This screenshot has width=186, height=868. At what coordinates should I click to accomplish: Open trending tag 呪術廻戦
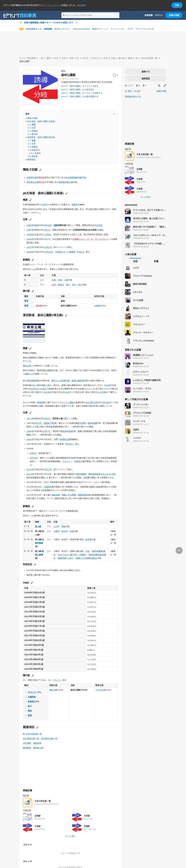[48, 29]
